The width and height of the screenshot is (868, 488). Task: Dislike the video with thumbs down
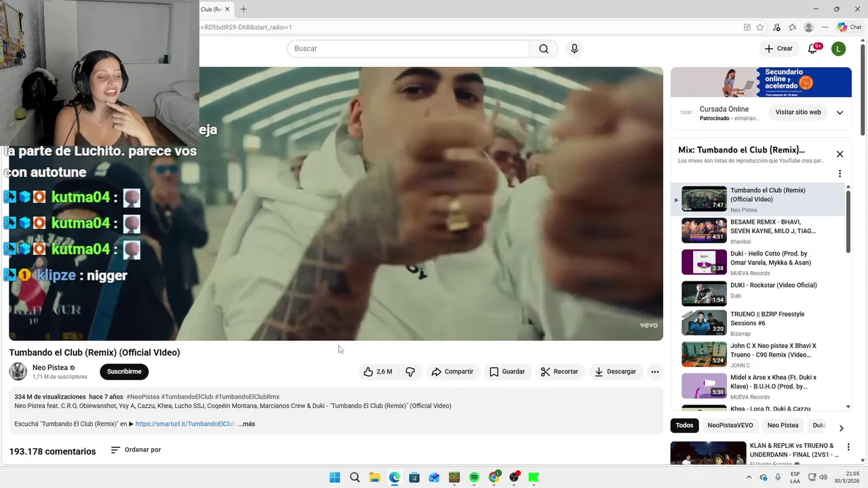tap(410, 371)
